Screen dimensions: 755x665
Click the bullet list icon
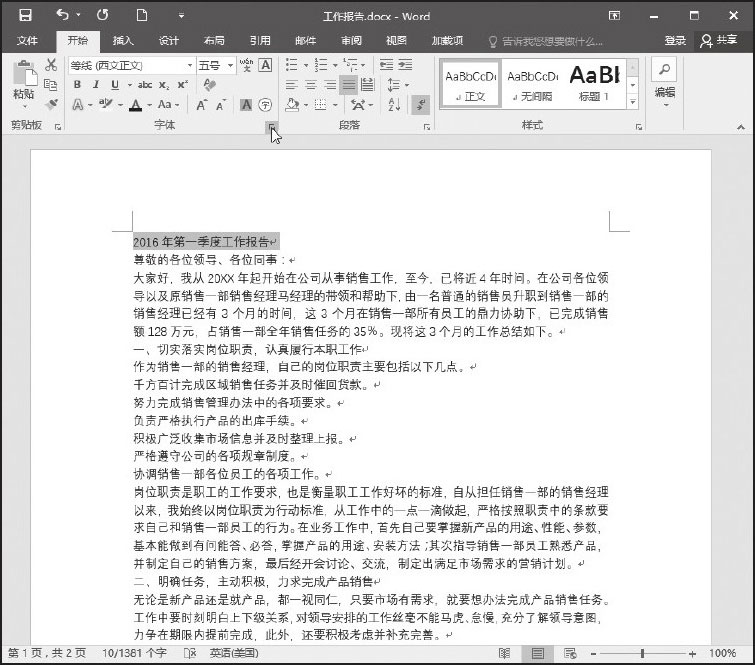coord(292,65)
